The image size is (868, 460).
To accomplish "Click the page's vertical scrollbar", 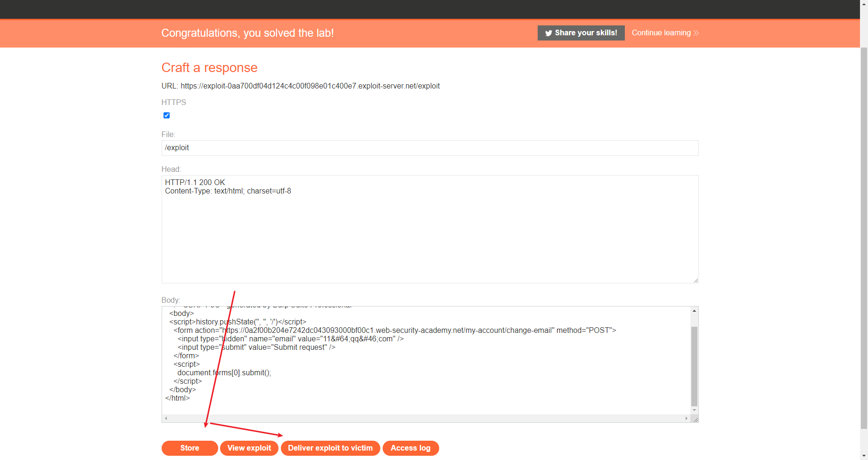I will tap(864, 238).
